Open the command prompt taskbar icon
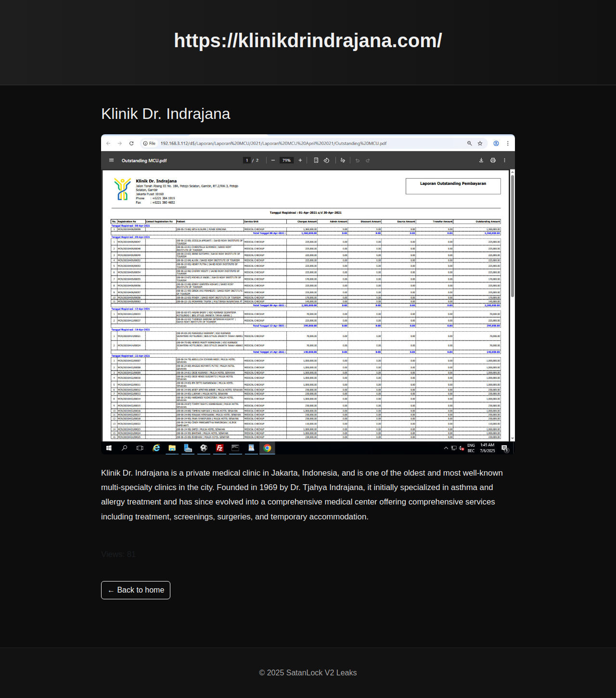616x698 pixels. [235, 448]
